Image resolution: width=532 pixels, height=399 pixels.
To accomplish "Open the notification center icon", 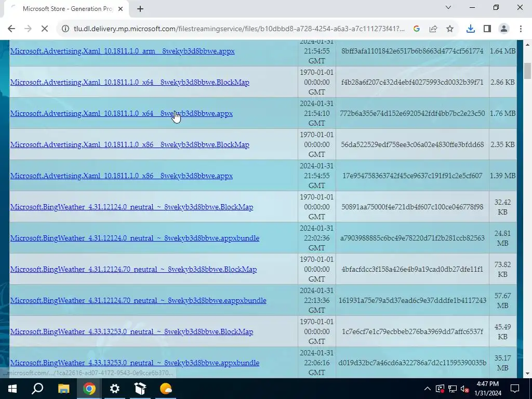I will pos(515,389).
